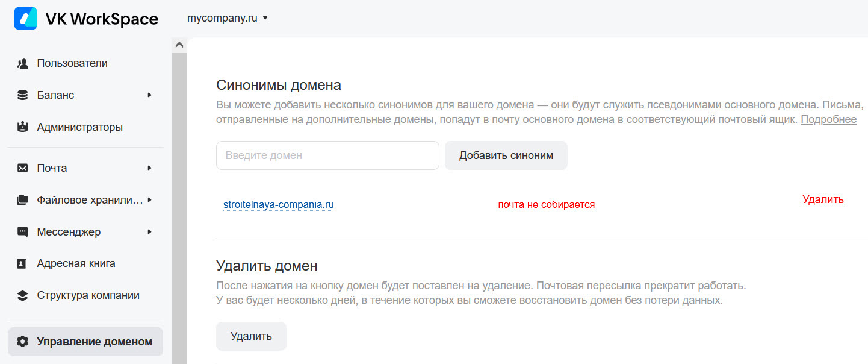Click the Структура компании layers icon
Image resolution: width=868 pixels, height=364 pixels.
tap(23, 295)
